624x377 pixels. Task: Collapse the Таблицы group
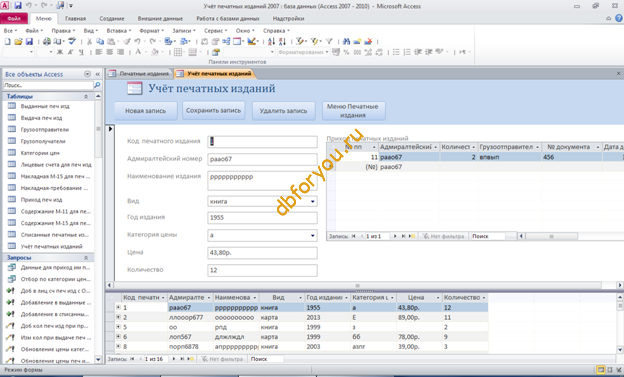click(86, 96)
